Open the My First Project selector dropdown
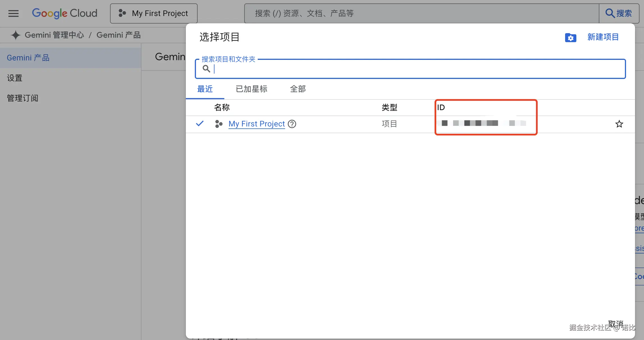The image size is (644, 340). [x=154, y=13]
